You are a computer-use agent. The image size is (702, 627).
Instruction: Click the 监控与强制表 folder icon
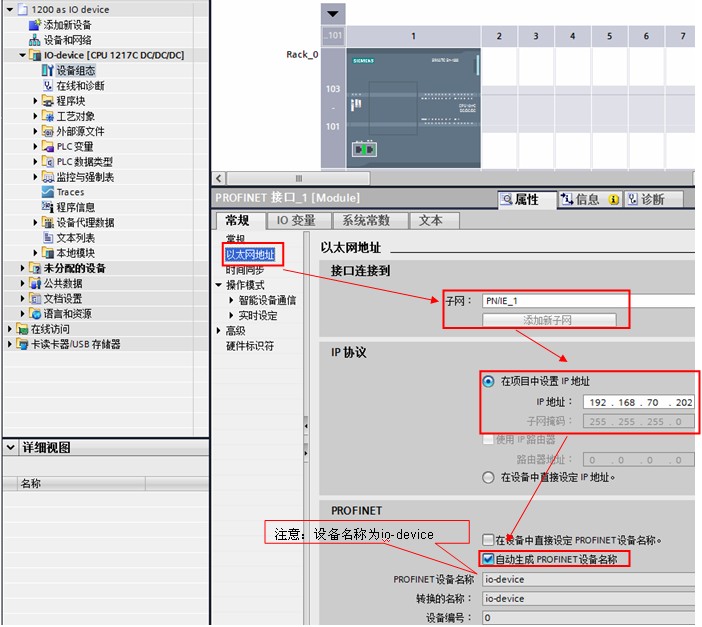(x=47, y=177)
